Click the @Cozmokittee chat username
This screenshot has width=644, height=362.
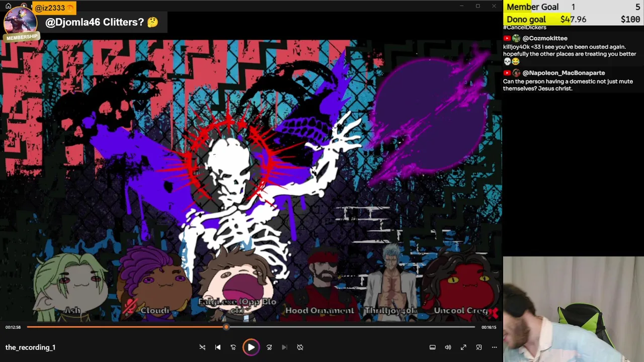545,38
